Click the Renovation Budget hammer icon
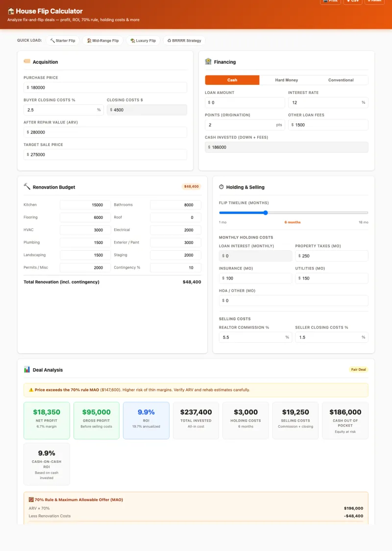Screen dimensions: 392x551 27,187
